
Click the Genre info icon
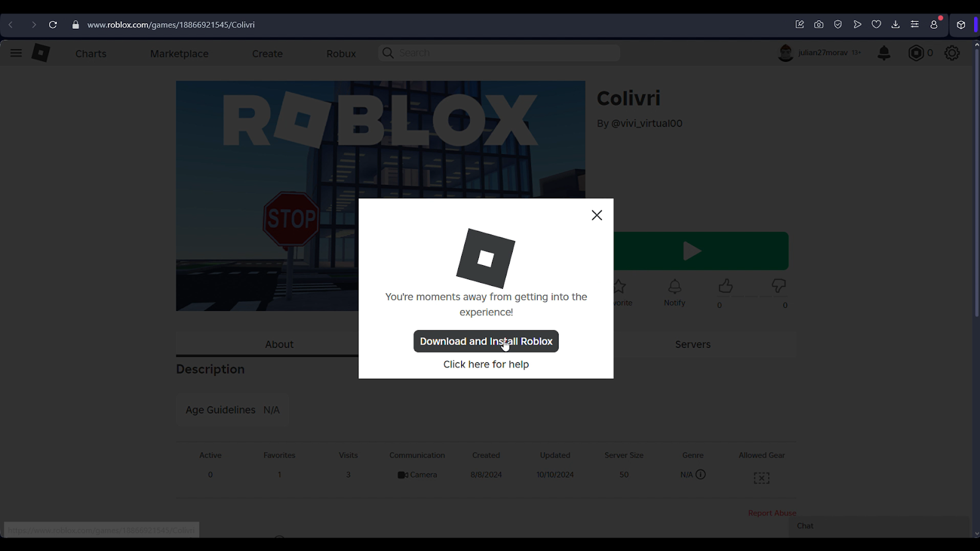701,474
